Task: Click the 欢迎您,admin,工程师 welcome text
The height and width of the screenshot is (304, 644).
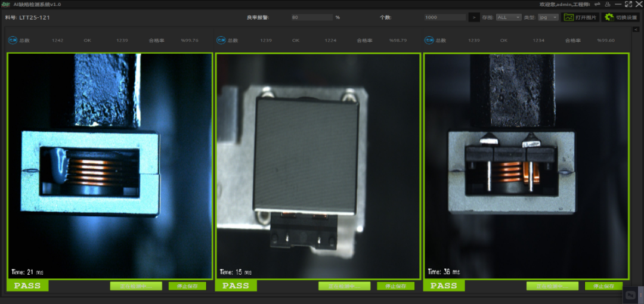Action: point(565,4)
